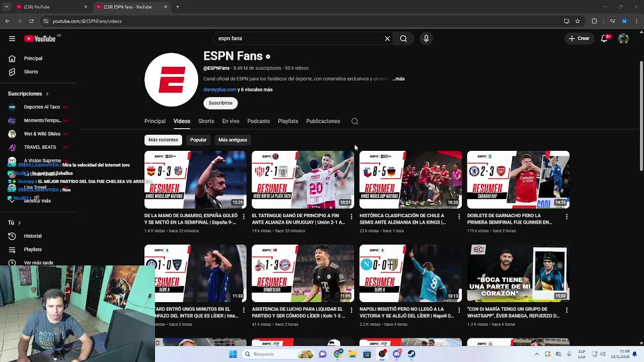The width and height of the screenshot is (644, 362).
Task: Expand the Suscripciones section chevron
Action: [x=47, y=94]
